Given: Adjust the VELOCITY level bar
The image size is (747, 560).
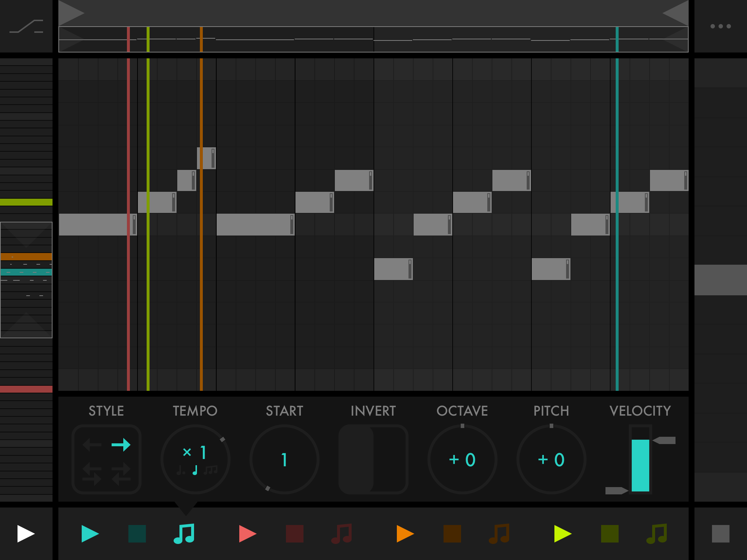Looking at the screenshot, I should 640,465.
